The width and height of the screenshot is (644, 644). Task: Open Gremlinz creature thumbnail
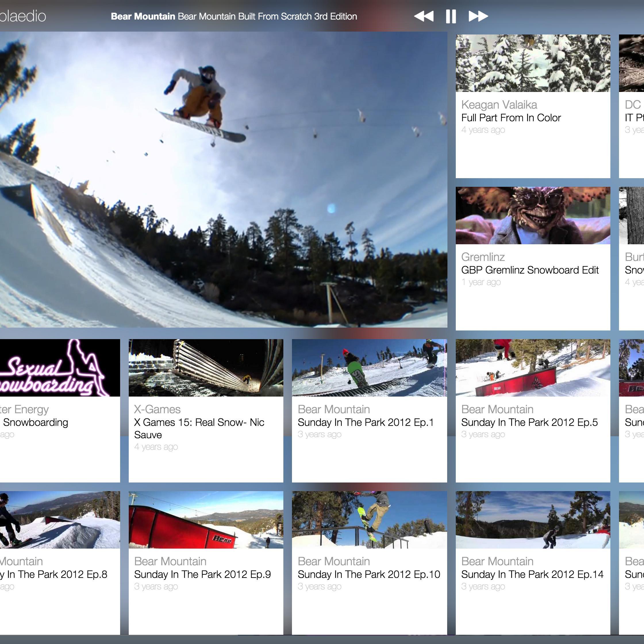tap(533, 215)
